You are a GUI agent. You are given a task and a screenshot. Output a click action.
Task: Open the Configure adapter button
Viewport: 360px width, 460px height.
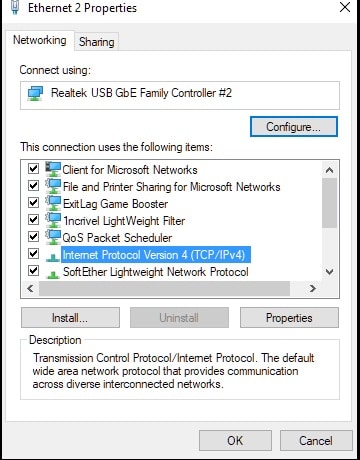pyautogui.click(x=294, y=127)
